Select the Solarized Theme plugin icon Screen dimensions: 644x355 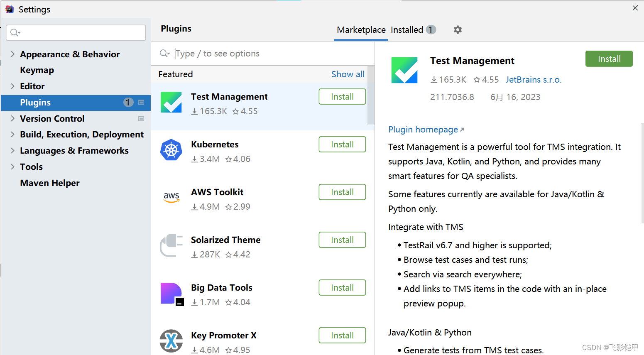(x=171, y=245)
